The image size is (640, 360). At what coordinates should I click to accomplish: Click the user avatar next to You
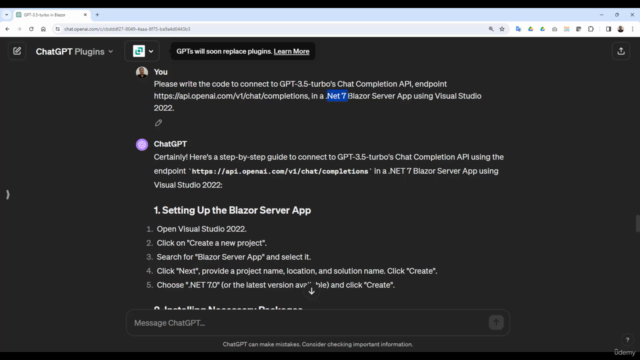(x=142, y=72)
